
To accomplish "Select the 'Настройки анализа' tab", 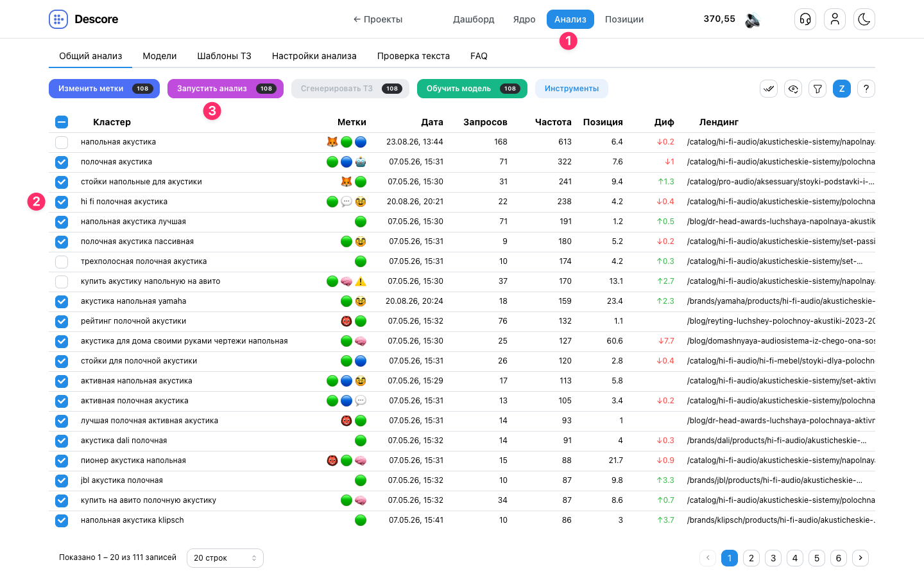I will click(314, 56).
